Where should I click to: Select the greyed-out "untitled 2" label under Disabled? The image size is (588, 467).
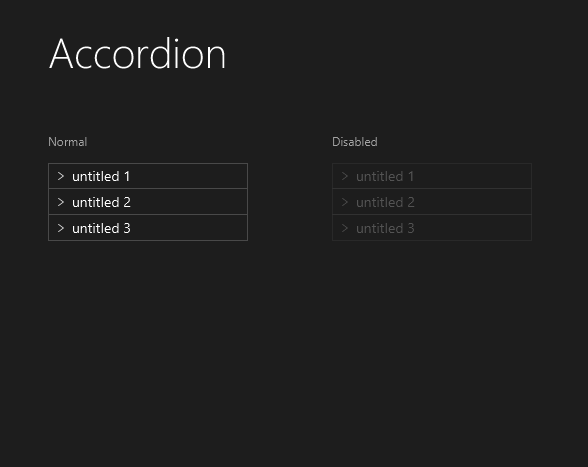(x=385, y=202)
